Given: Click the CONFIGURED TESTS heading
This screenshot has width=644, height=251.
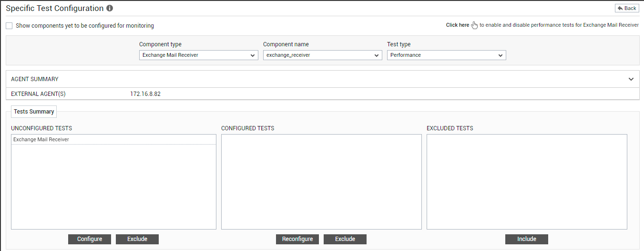Looking at the screenshot, I should pos(248,128).
